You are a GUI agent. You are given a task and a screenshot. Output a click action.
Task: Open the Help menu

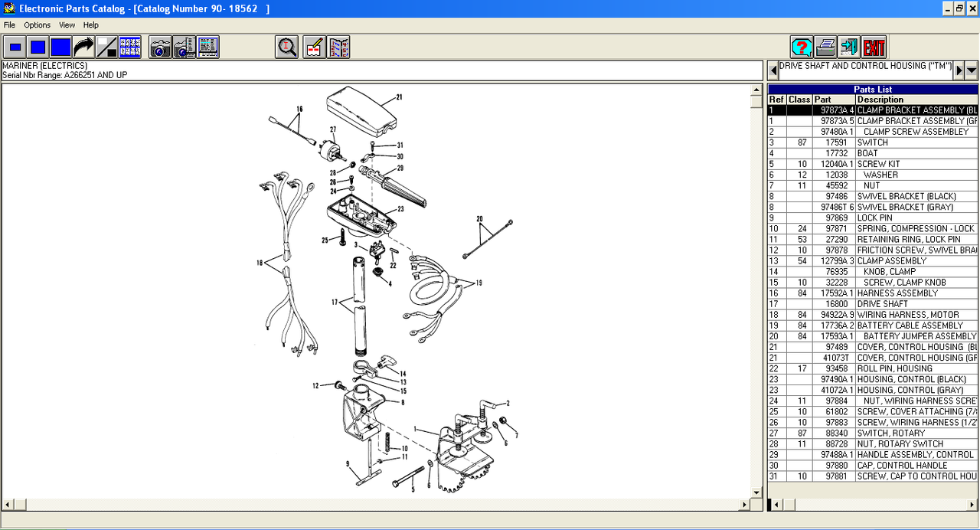[x=91, y=25]
